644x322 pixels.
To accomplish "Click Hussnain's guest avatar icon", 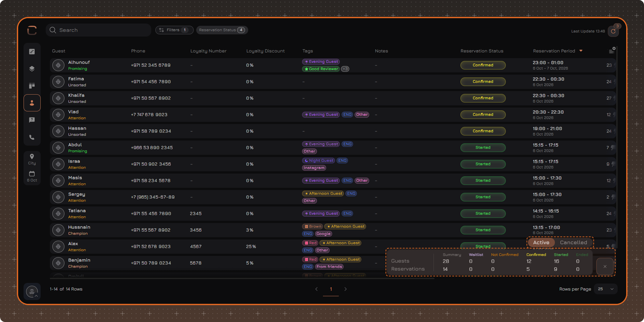I will pos(58,230).
